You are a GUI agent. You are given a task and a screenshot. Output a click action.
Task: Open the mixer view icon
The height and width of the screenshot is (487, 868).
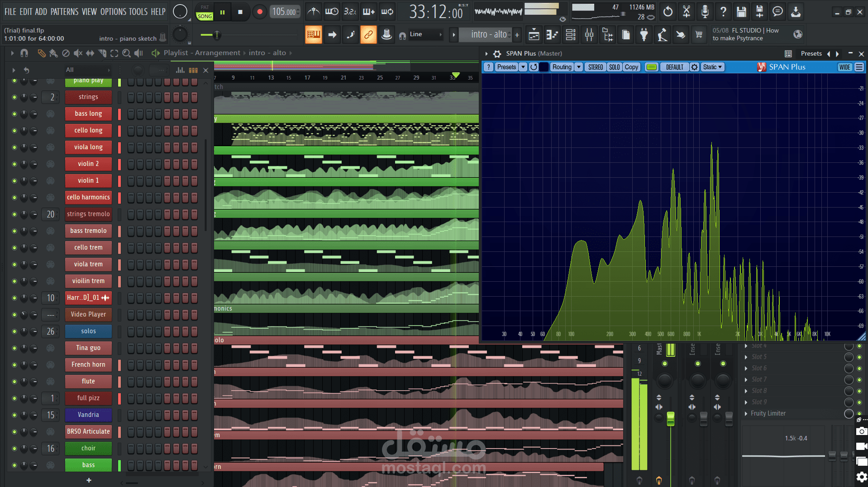point(589,35)
